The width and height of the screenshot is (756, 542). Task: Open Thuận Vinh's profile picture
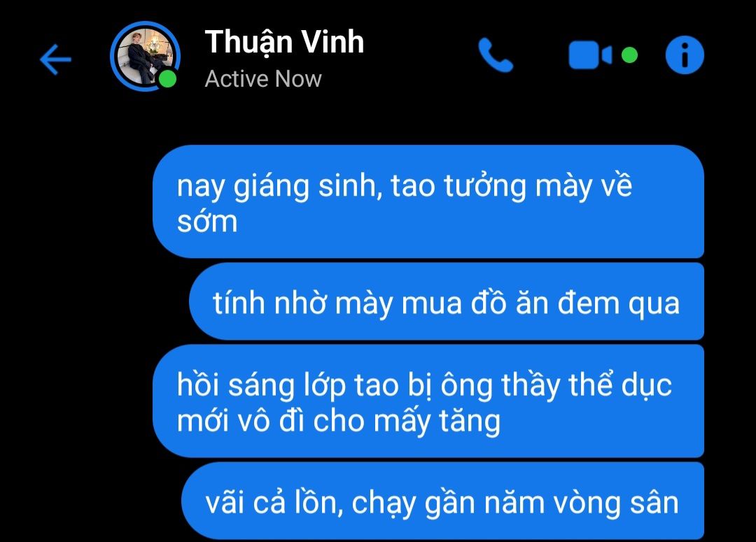pos(145,57)
